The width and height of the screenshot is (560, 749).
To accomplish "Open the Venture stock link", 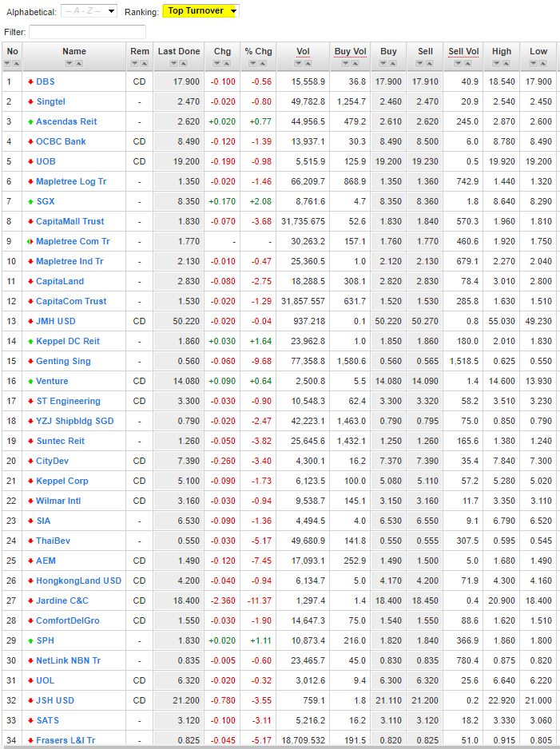I will [x=52, y=381].
